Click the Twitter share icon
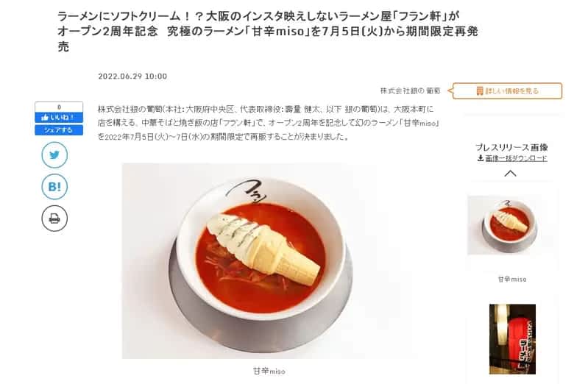 pyautogui.click(x=54, y=155)
